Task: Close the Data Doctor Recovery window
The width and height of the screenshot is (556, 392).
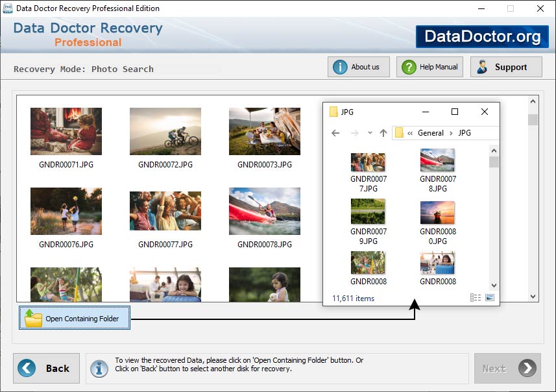Action: click(x=540, y=8)
